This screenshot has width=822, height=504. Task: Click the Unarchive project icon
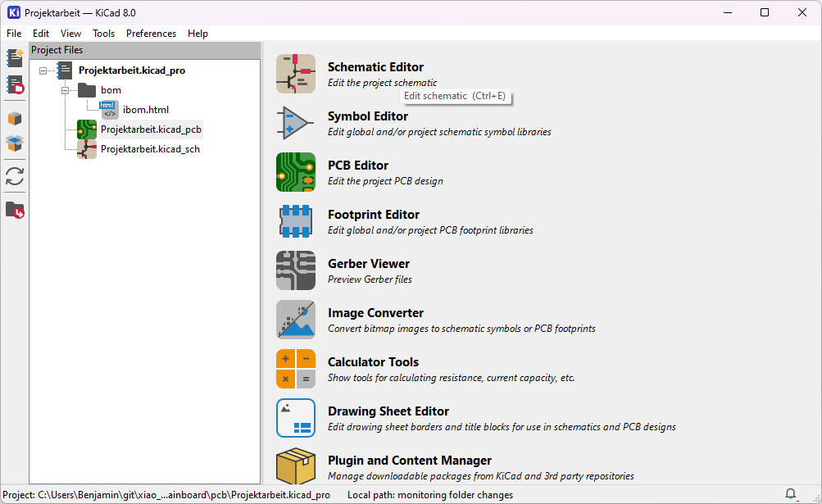(15, 143)
